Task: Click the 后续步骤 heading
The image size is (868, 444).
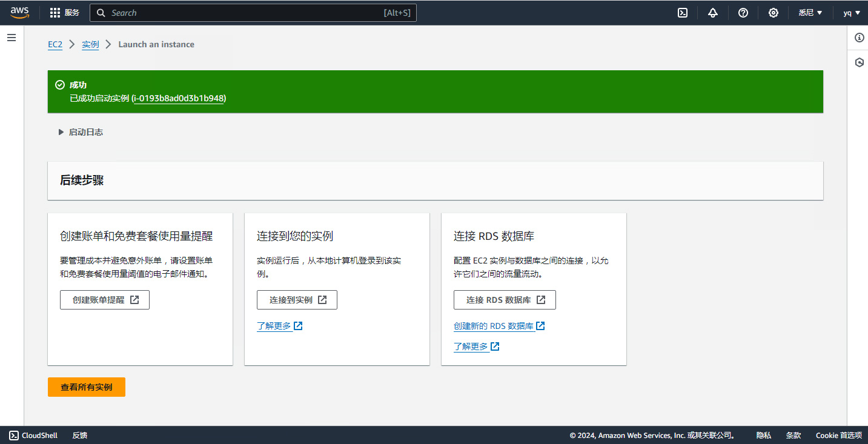Action: click(x=82, y=181)
